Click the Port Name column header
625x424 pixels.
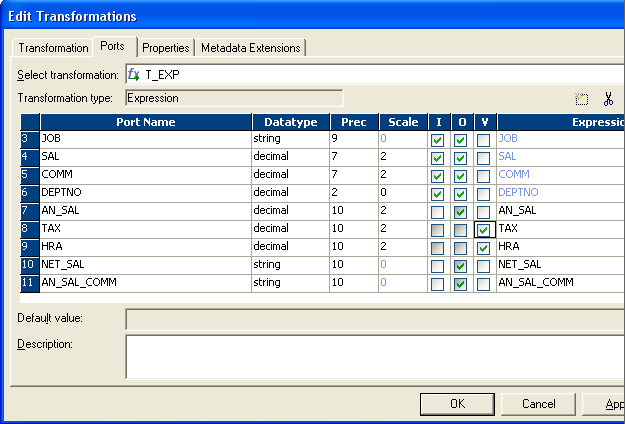146,122
